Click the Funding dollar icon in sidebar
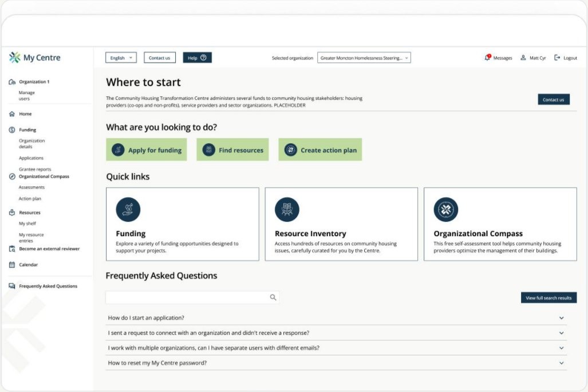The image size is (588, 392). tap(12, 130)
